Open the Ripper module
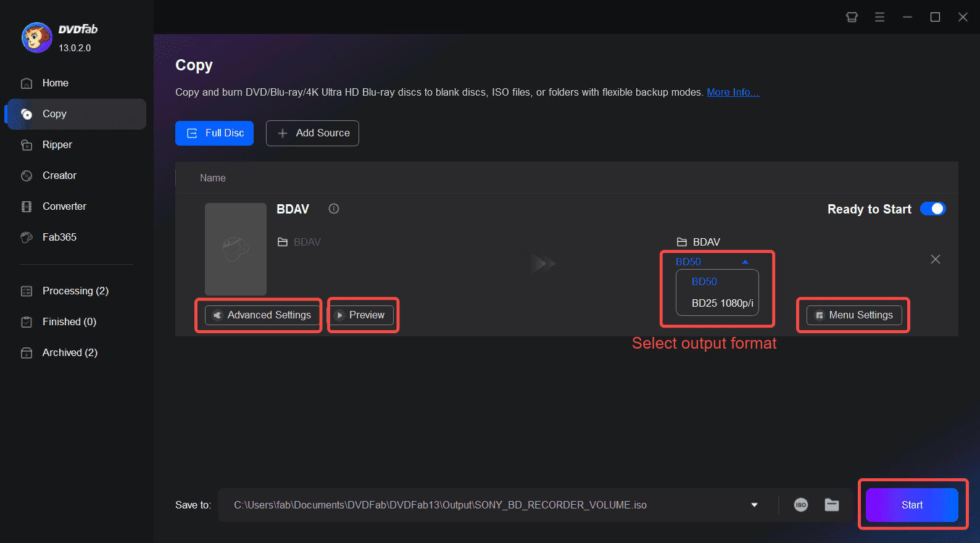This screenshot has width=980, height=543. (x=76, y=144)
